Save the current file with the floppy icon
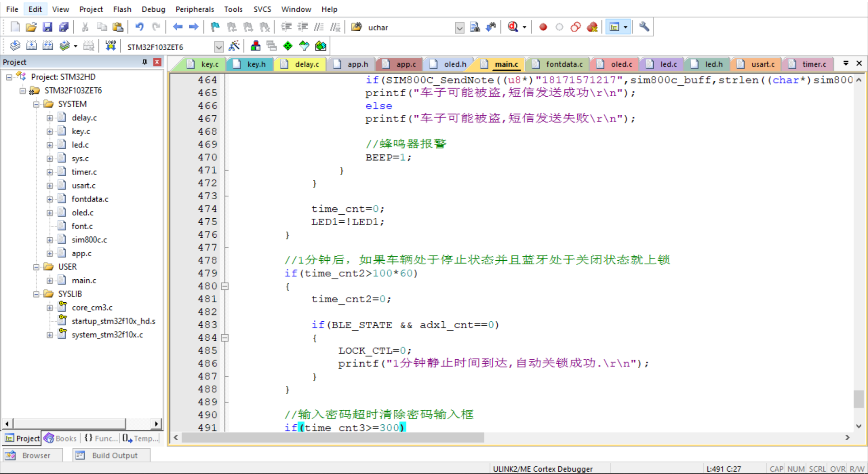868x474 pixels. pos(47,27)
